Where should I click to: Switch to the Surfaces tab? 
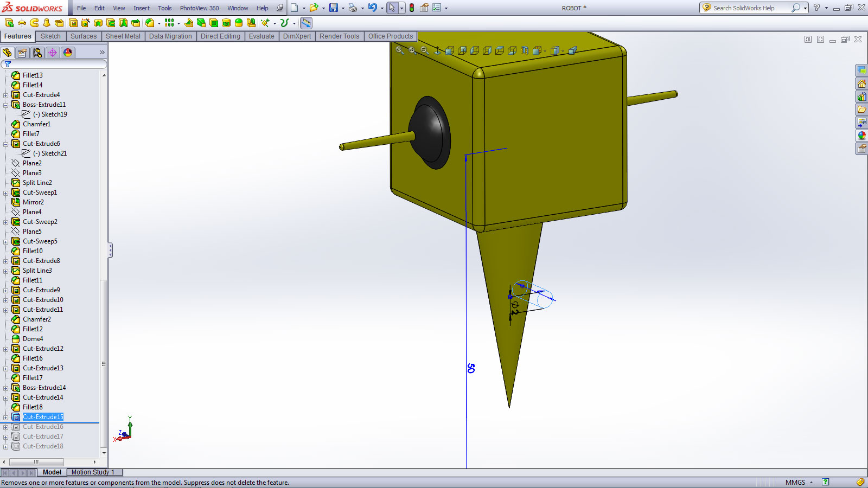coord(84,36)
